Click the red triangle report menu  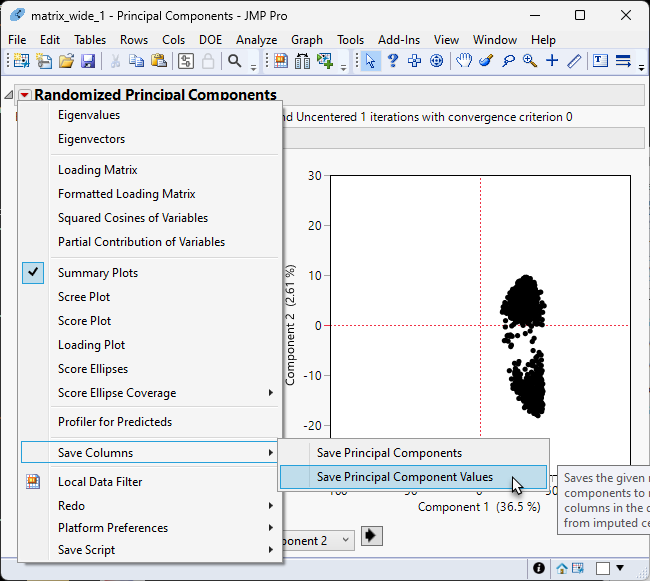pos(24,96)
